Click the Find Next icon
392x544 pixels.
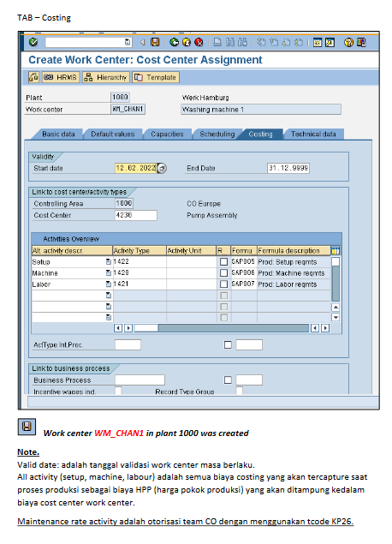[242, 42]
